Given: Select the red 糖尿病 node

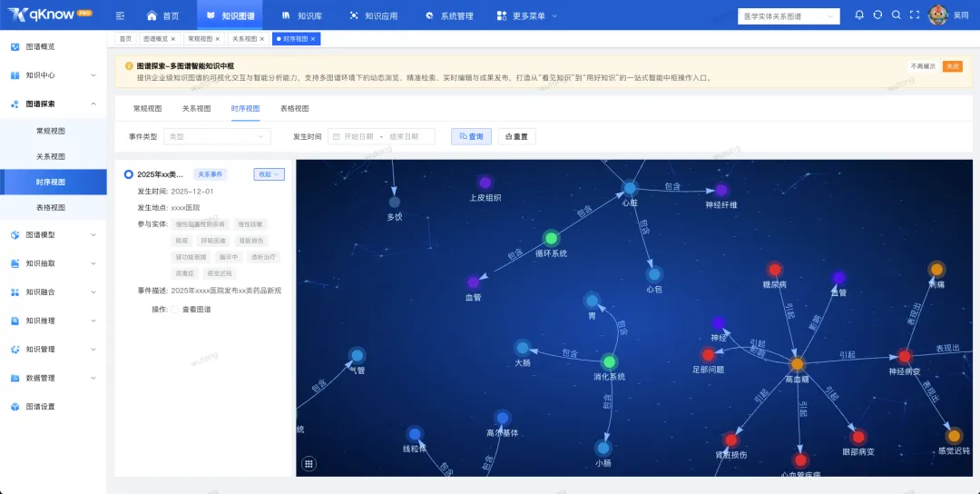Looking at the screenshot, I should pyautogui.click(x=774, y=270).
